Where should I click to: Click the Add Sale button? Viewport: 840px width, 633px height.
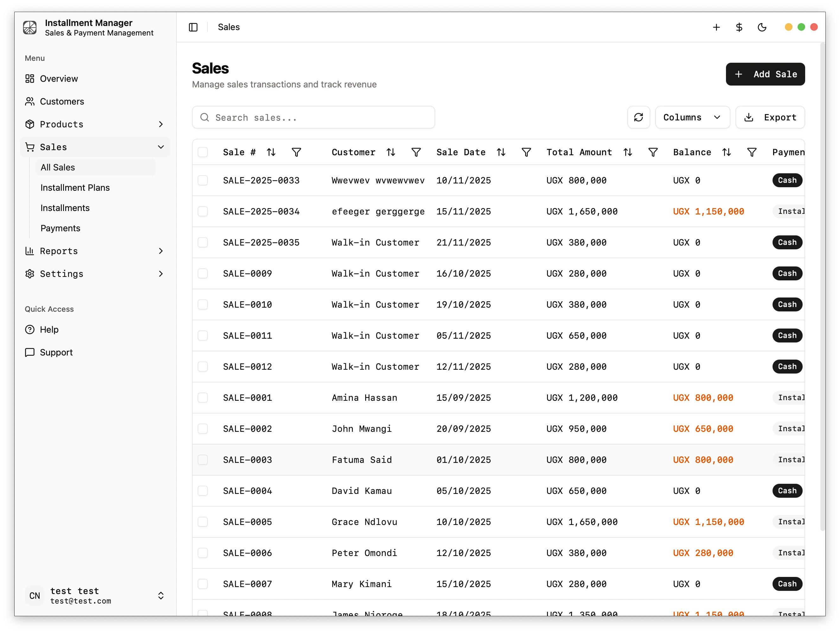pos(765,74)
